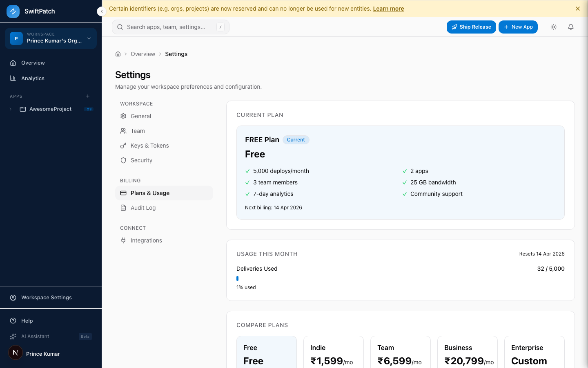Open the AI Assistant sparkle icon

click(13, 337)
